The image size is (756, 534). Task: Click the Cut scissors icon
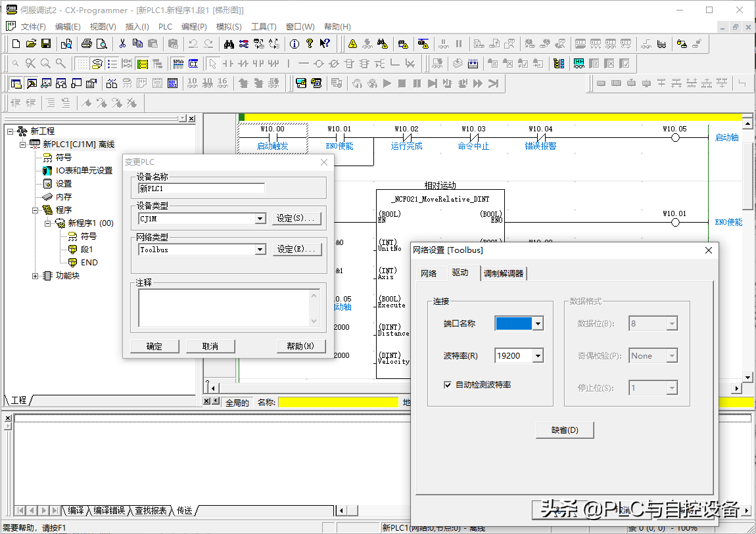point(122,44)
